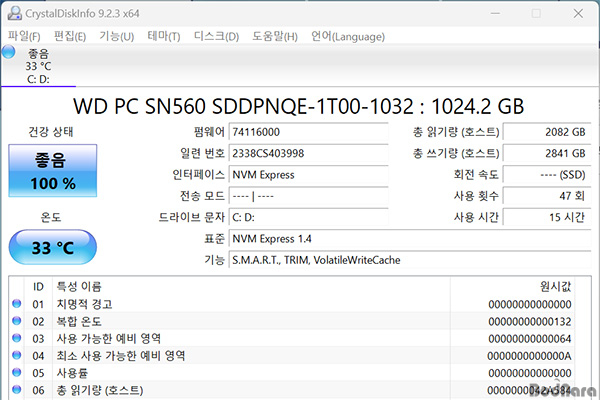Click the 총 쓰기량 (호스트) label
Viewport: 600px width, 400px height.
(456, 153)
